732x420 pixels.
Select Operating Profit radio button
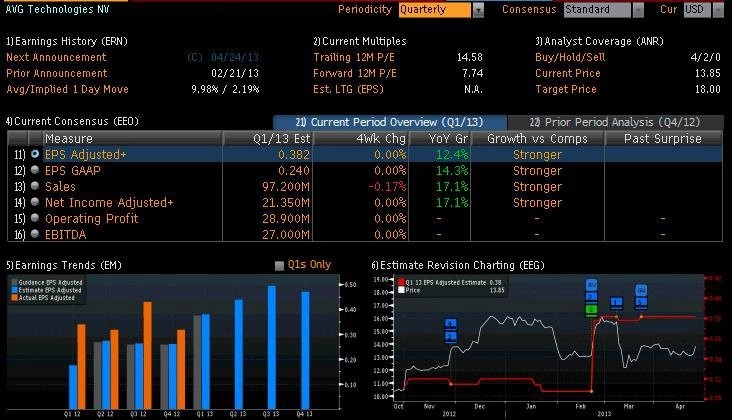coord(35,218)
